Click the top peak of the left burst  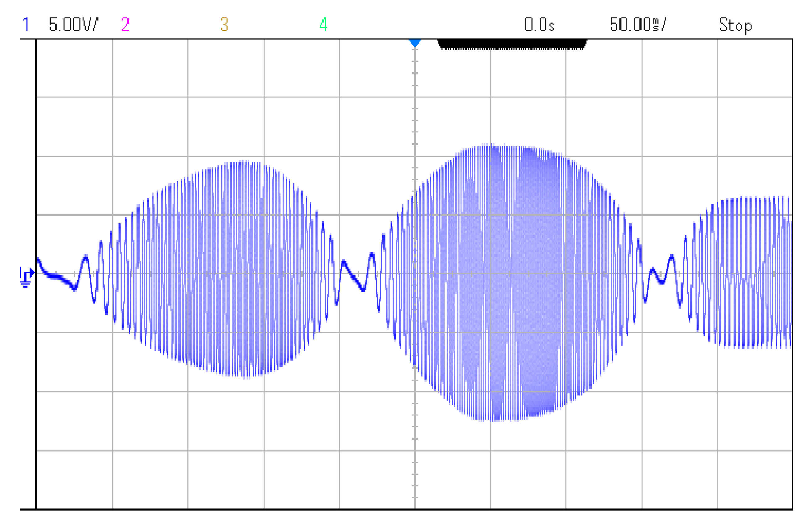243,163
